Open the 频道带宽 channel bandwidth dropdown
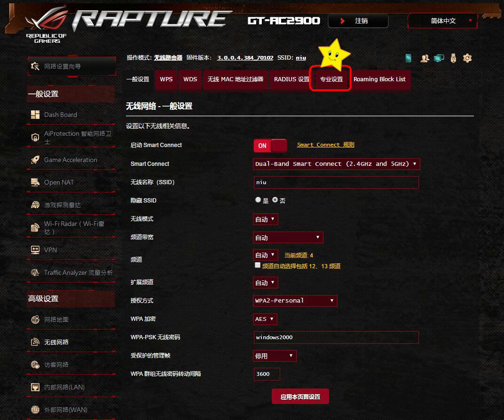The height and width of the screenshot is (420, 504). (288, 237)
